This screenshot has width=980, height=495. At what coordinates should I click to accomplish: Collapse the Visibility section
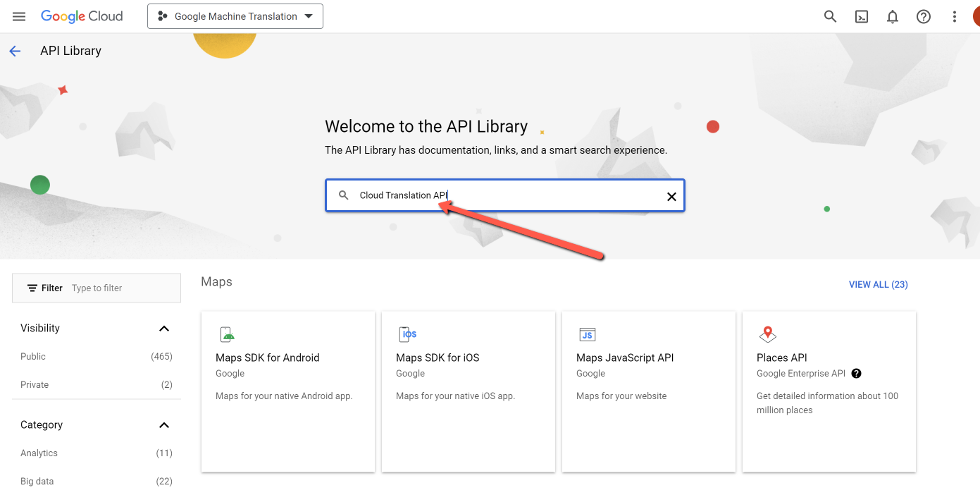click(164, 329)
